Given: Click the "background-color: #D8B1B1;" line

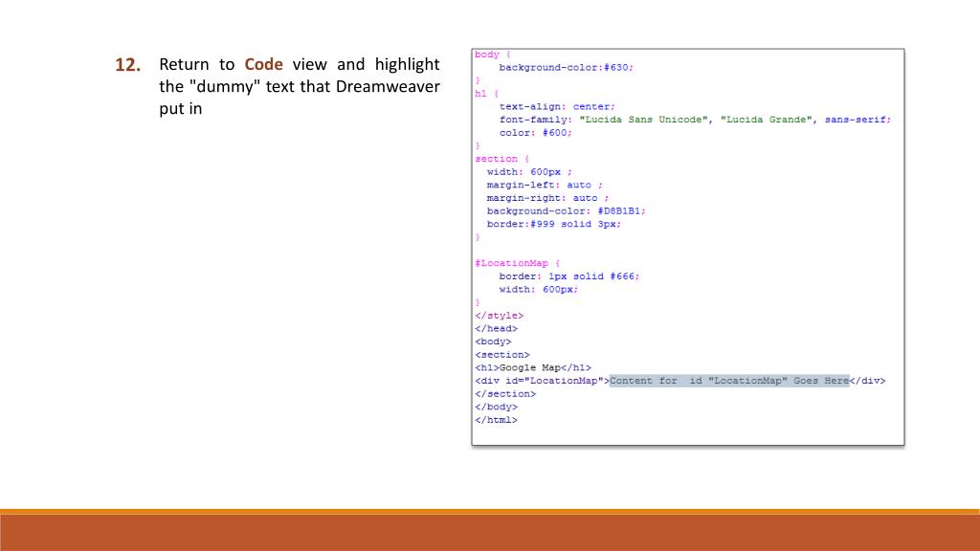Looking at the screenshot, I should (x=567, y=211).
